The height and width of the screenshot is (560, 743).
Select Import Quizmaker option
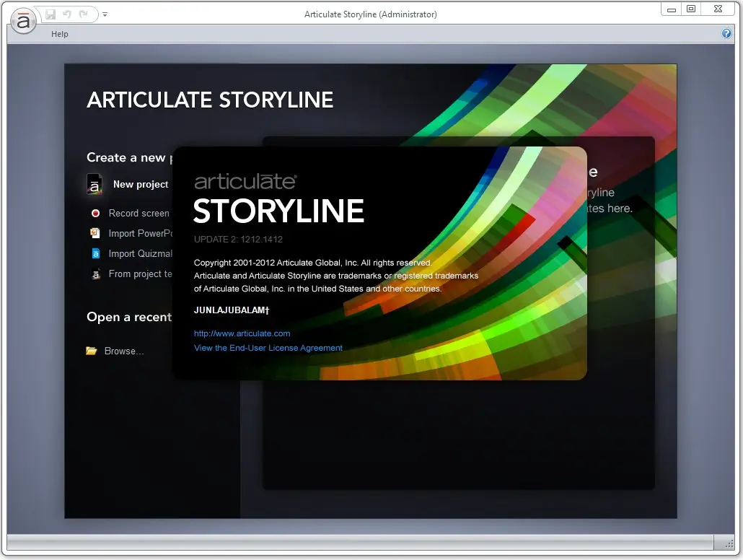coord(140,254)
